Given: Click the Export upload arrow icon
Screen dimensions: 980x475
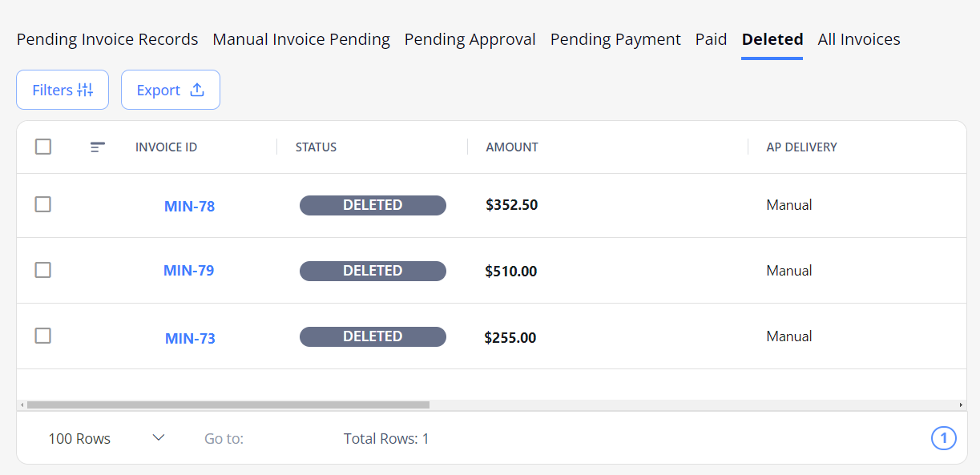Looking at the screenshot, I should coord(196,90).
